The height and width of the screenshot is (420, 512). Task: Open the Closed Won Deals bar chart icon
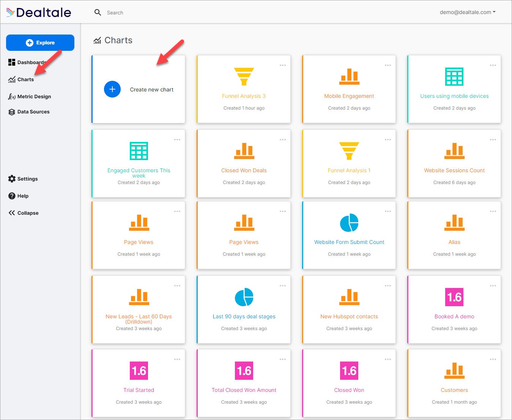point(244,151)
